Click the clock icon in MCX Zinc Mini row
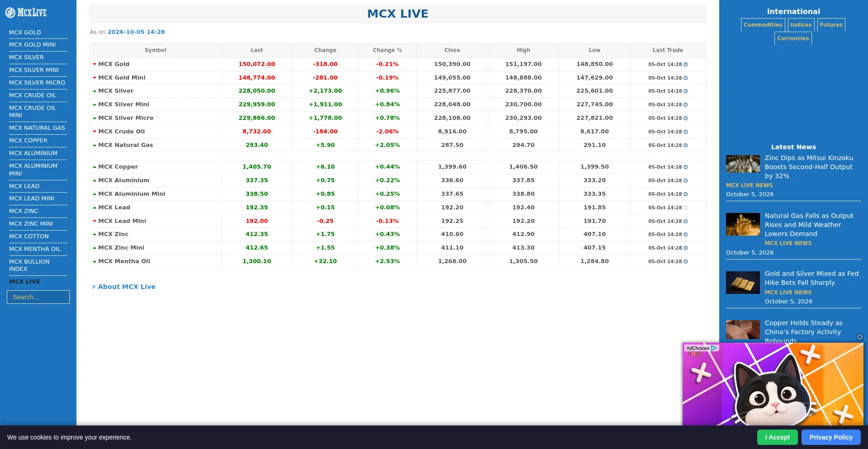868x449 pixels. point(686,248)
